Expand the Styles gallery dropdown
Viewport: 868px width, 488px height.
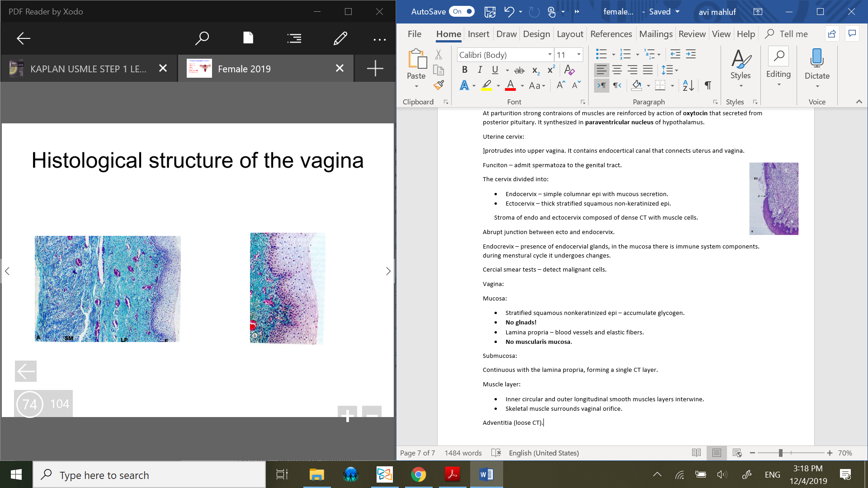coord(741,86)
